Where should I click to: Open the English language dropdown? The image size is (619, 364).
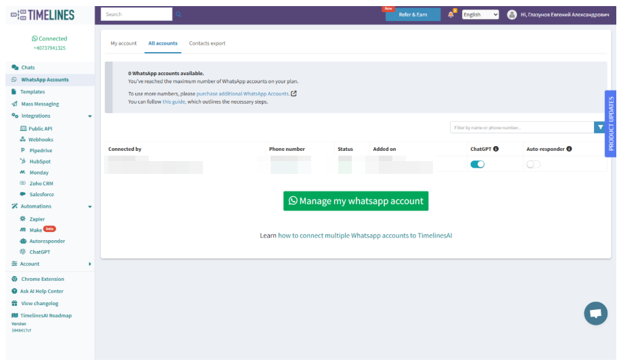coord(480,15)
